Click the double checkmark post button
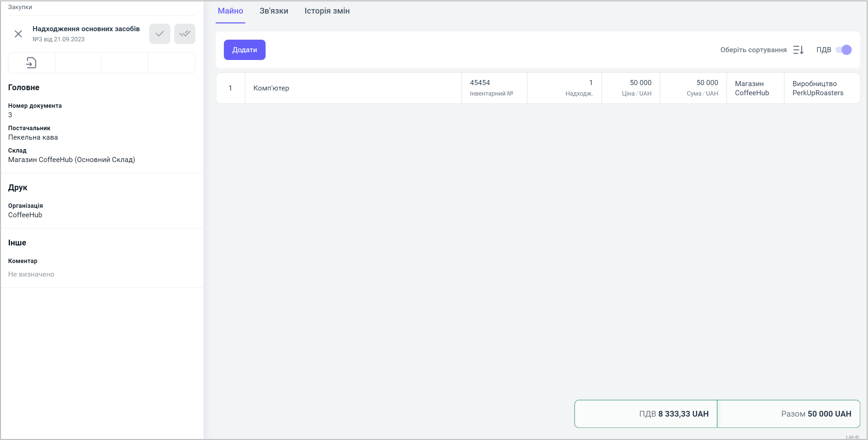 185,34
